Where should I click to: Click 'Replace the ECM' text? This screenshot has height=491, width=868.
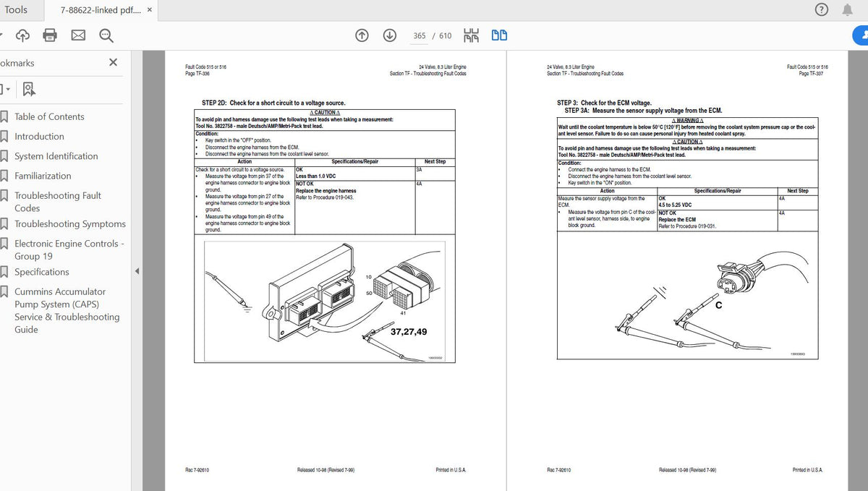click(x=677, y=220)
